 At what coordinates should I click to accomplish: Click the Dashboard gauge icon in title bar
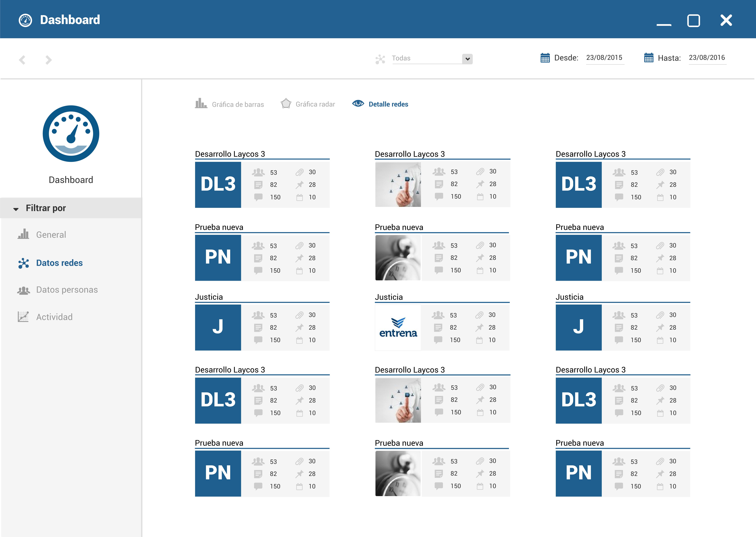pyautogui.click(x=25, y=20)
